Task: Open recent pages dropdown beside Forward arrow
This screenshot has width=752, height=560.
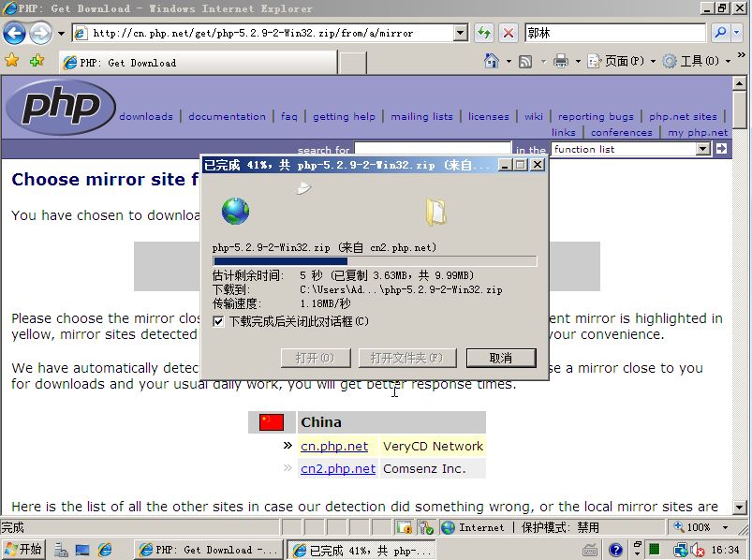Action: pos(61,34)
